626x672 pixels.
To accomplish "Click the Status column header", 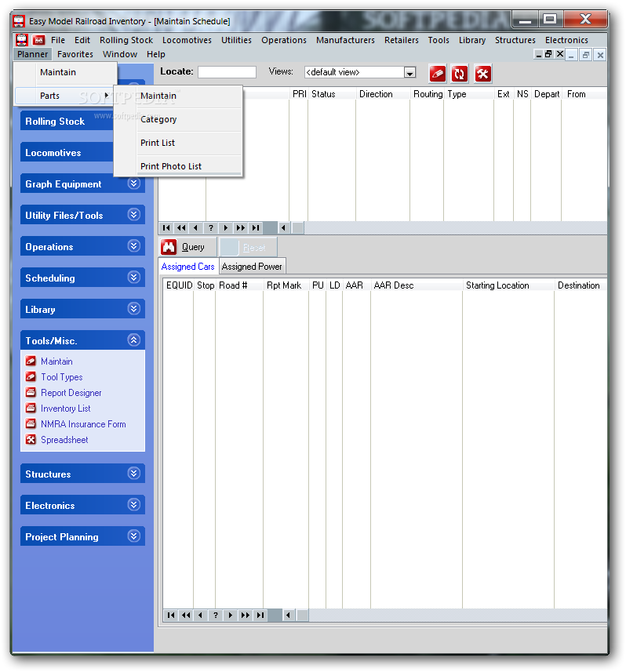I will click(x=331, y=94).
